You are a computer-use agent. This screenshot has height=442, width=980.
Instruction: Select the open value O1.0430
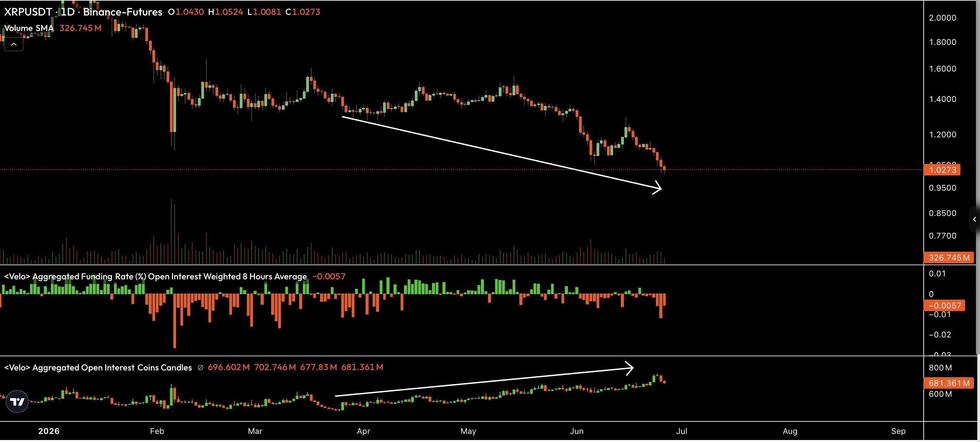tap(186, 12)
